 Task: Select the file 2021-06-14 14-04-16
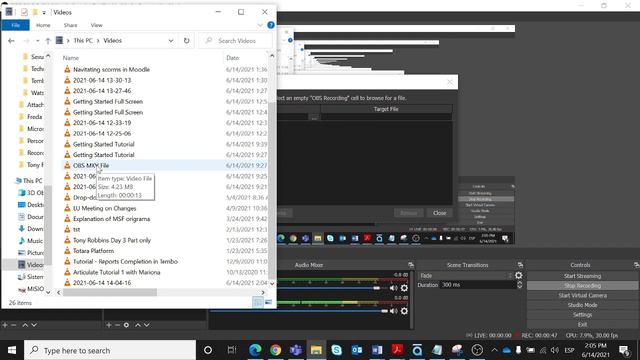click(102, 282)
